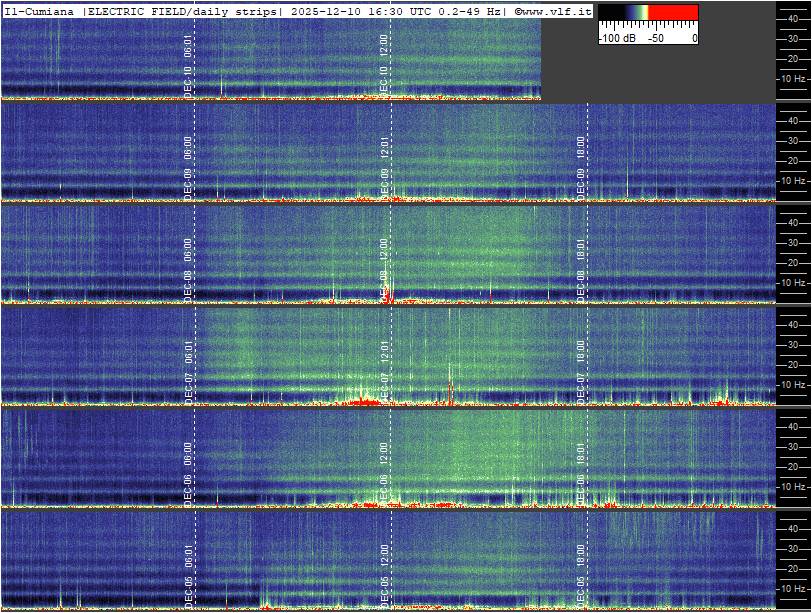Image resolution: width=812 pixels, height=613 pixels.
Task: Click the DEC 10 12:00 time marker
Action: coord(385,64)
